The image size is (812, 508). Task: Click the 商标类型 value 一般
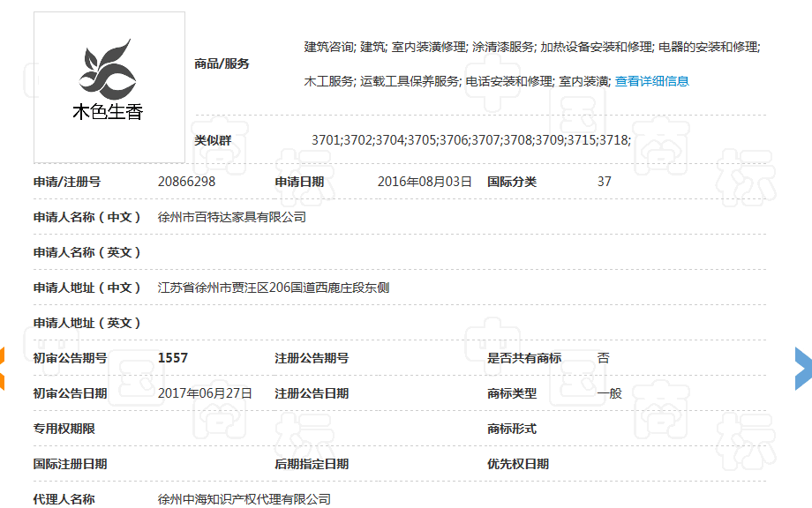[x=609, y=393]
